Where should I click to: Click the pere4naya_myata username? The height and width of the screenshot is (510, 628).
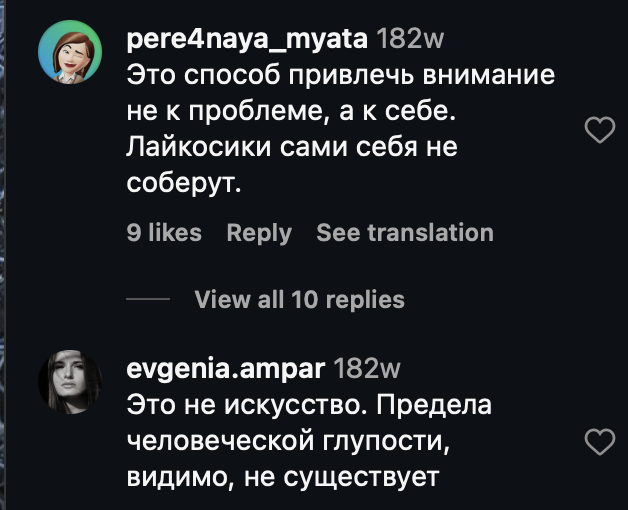tap(246, 40)
